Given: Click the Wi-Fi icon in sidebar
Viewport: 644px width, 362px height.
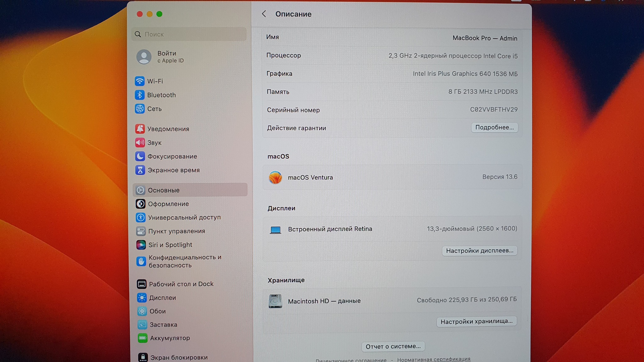Looking at the screenshot, I should (x=140, y=81).
